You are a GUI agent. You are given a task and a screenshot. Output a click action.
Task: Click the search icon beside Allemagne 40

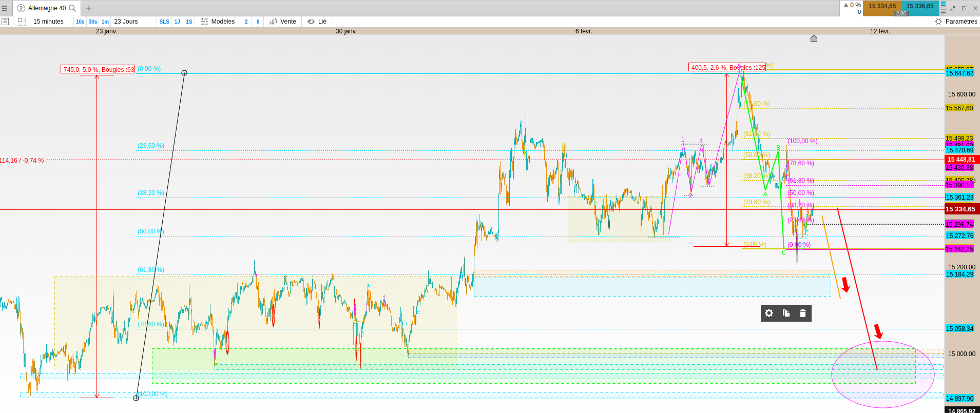tap(72, 8)
